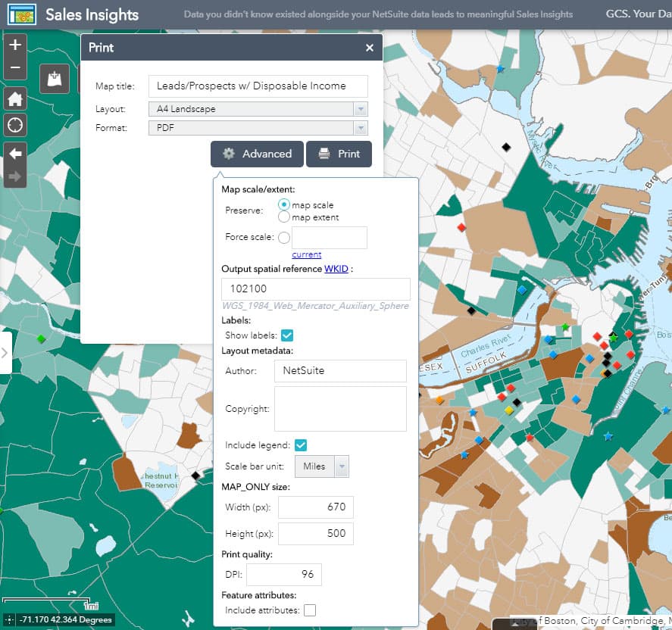The image size is (672, 630).
Task: Click the Previous Extent back arrow
Action: point(14,151)
